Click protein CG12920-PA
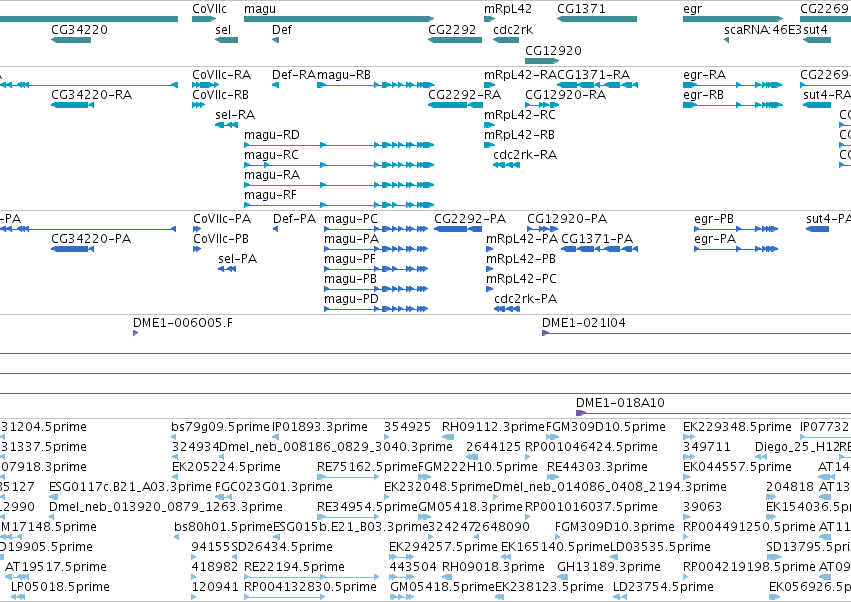Viewport: 851px width, 602px height. click(567, 219)
